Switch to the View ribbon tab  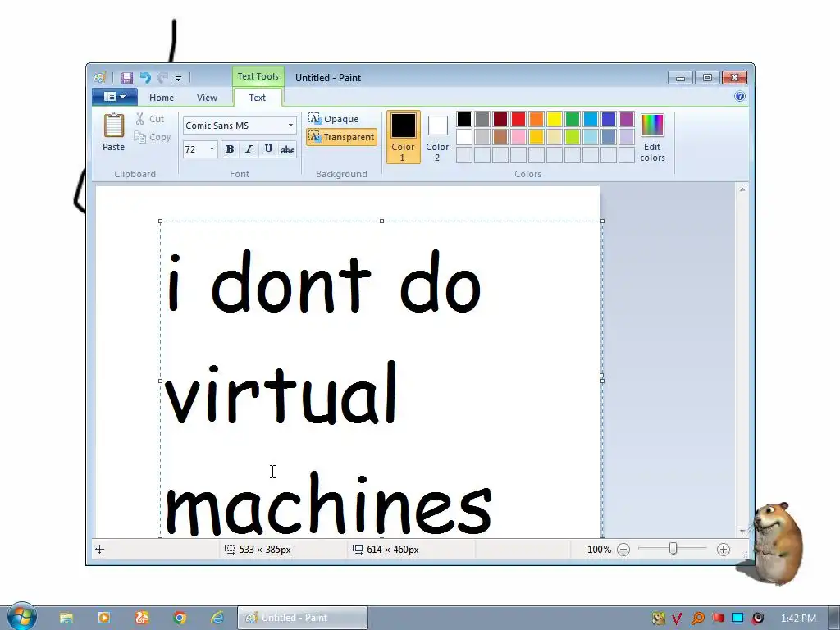click(x=207, y=98)
